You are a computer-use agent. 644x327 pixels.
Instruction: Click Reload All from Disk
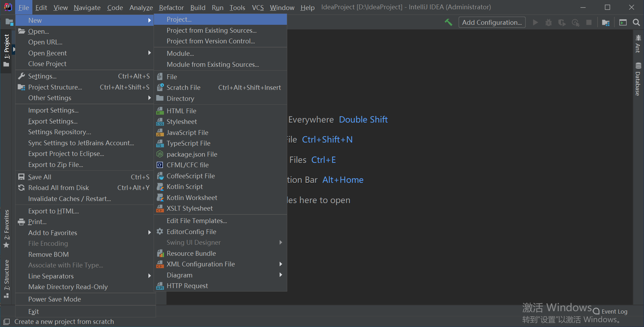84,188
